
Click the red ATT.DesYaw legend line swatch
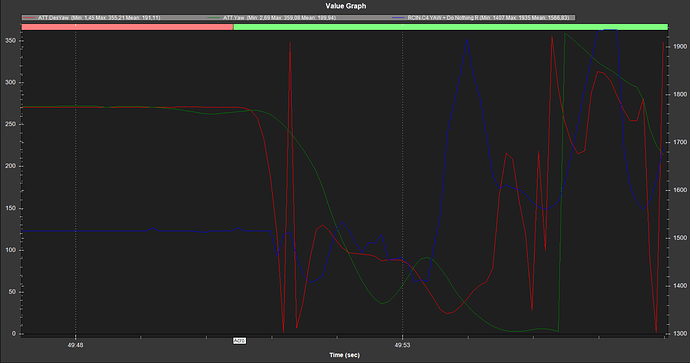[x=29, y=18]
